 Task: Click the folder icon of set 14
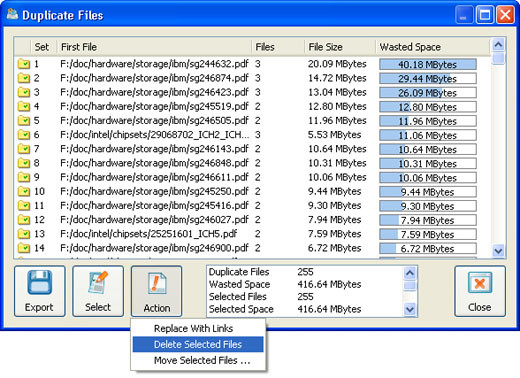(x=24, y=248)
